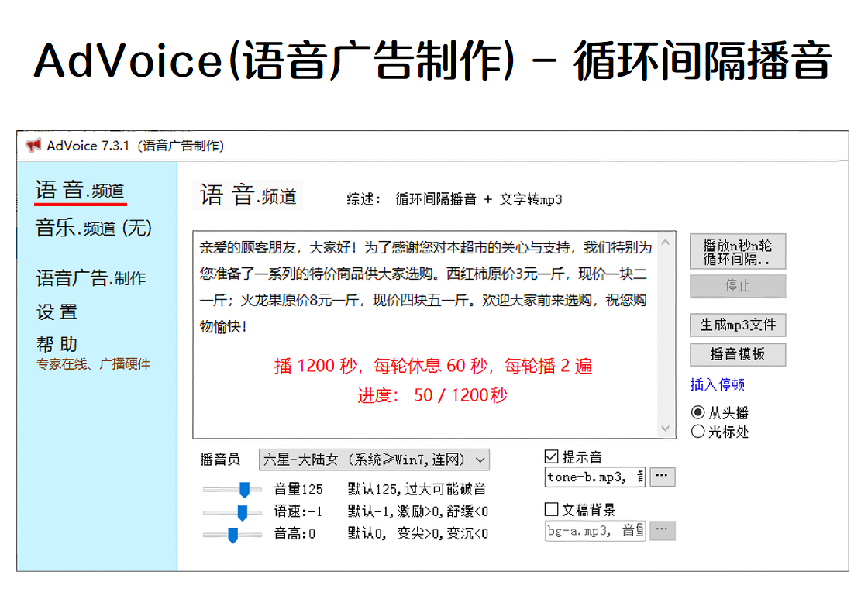Screen dimensions: 868x589
Task: Open 语音广告.制作 section
Action: point(91,278)
